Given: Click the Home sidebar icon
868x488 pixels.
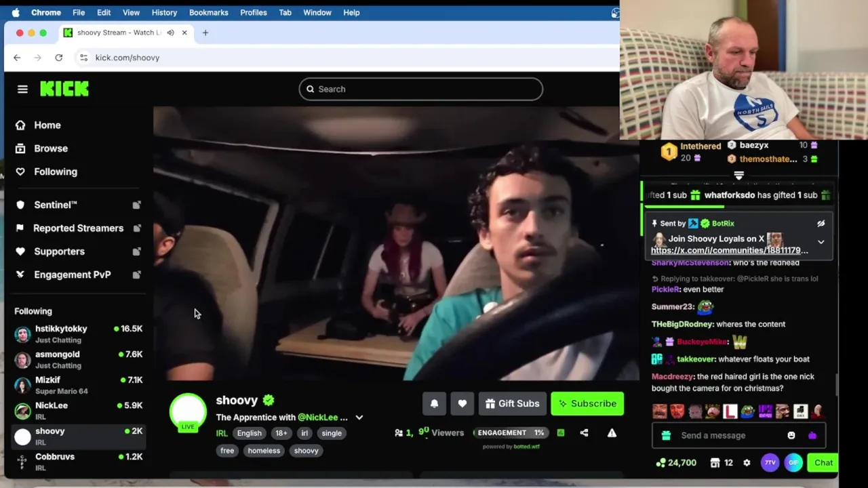Looking at the screenshot, I should pos(20,125).
